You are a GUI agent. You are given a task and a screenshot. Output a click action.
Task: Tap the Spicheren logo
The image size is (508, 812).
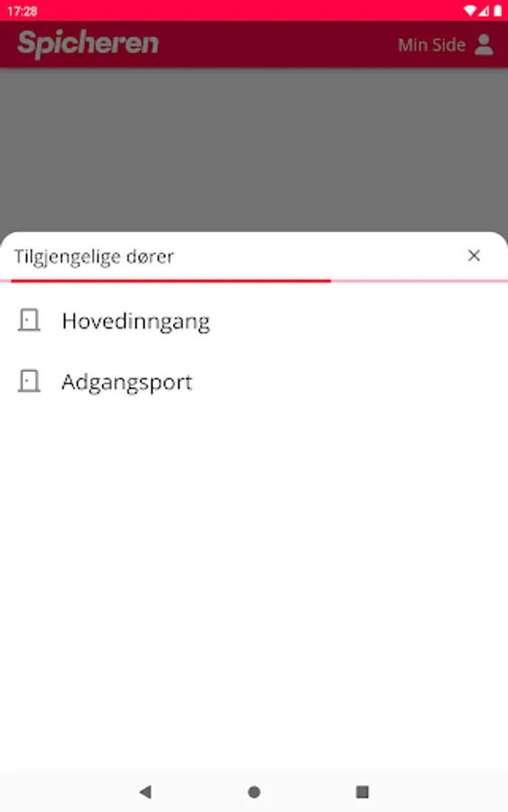(x=88, y=43)
